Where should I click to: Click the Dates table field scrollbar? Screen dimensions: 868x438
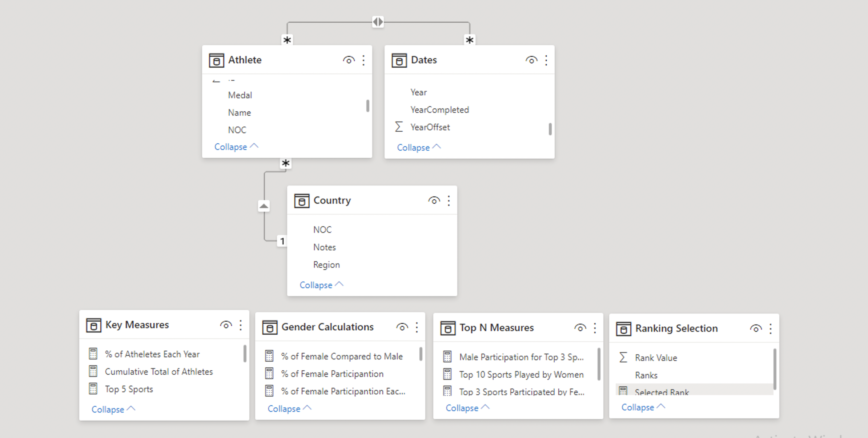(x=550, y=129)
